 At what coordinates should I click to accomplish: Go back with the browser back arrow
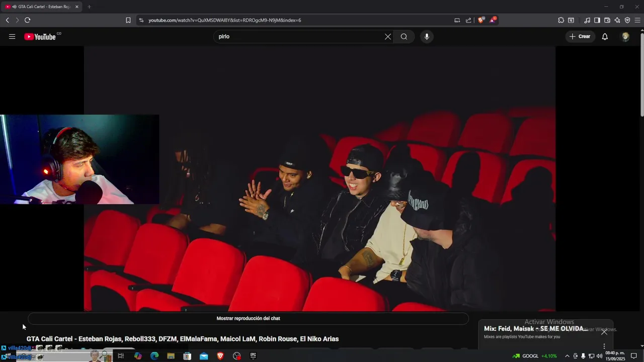tap(7, 20)
